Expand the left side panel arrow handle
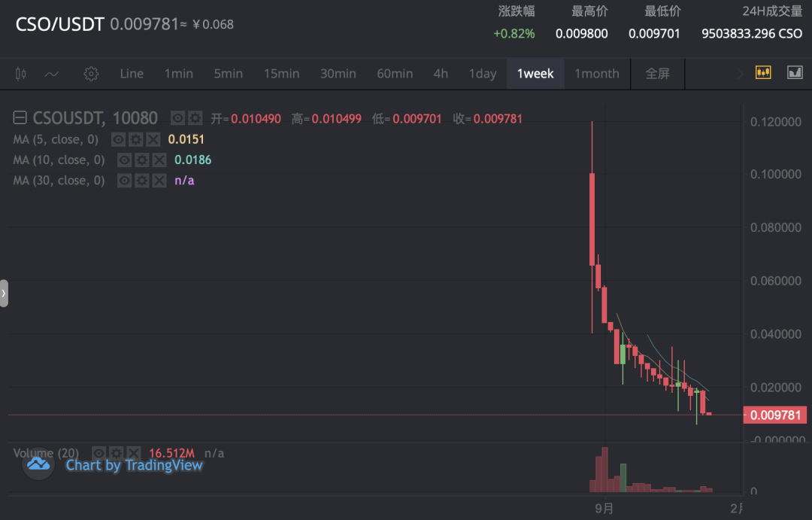This screenshot has height=520, width=812. click(x=4, y=293)
